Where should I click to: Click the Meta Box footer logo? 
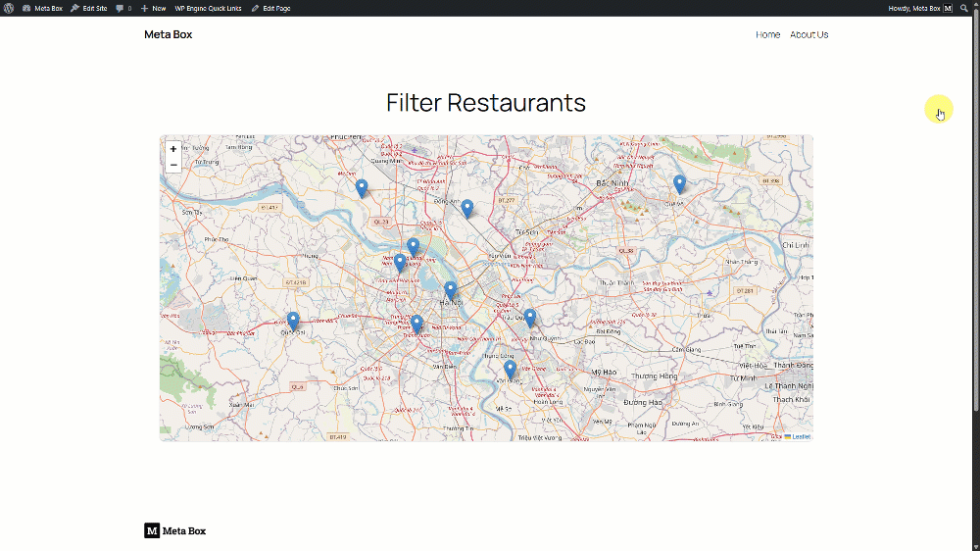(x=175, y=530)
